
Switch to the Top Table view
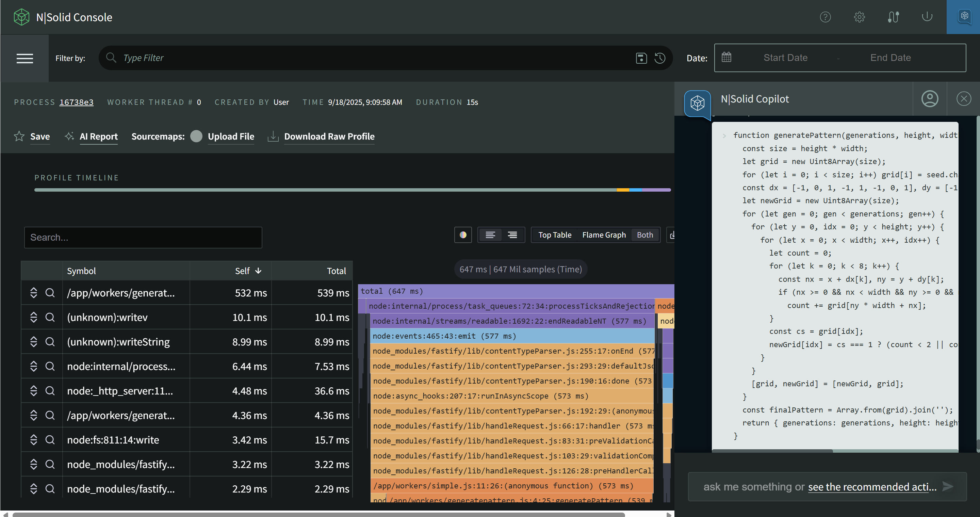(555, 235)
